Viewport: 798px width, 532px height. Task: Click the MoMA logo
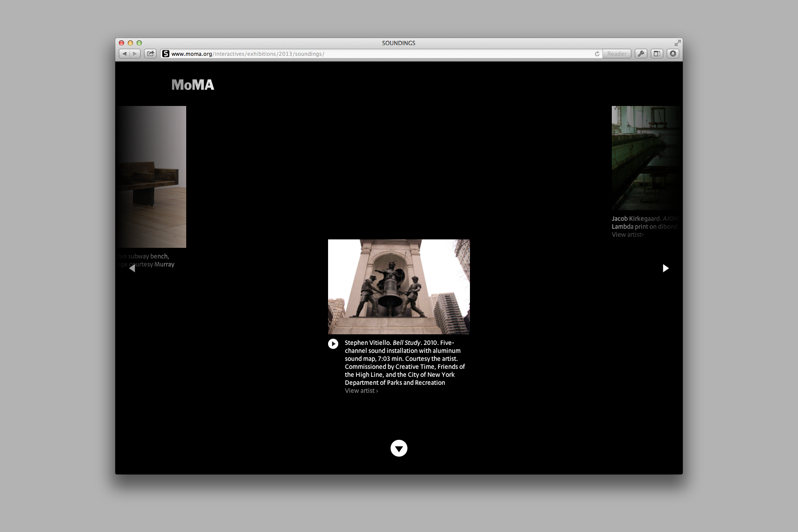(193, 85)
